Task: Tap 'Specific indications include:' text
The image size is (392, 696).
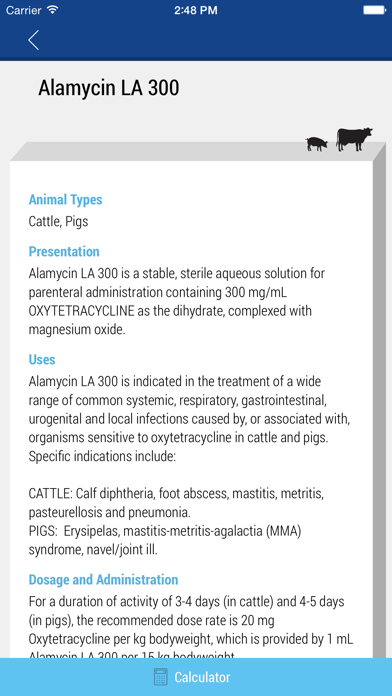Action: 103,457
